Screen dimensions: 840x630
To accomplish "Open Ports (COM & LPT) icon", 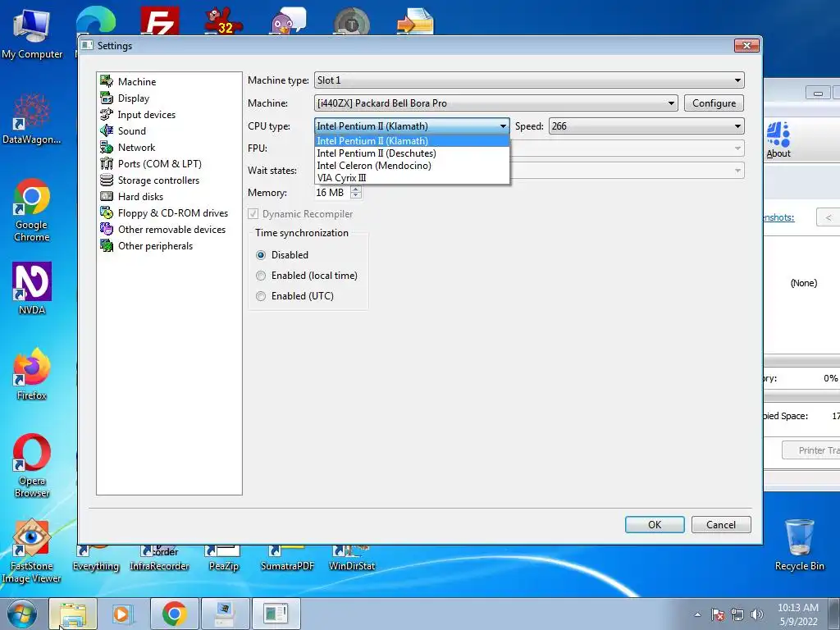I will (x=107, y=163).
